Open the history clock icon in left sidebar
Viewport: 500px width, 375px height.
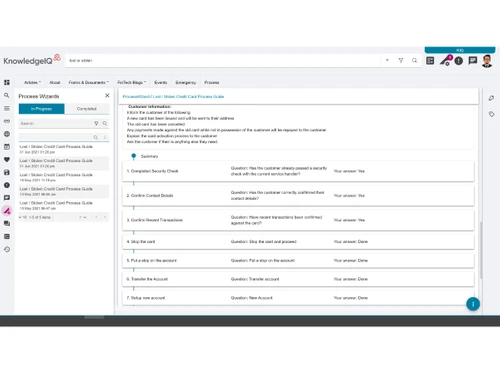[7, 249]
